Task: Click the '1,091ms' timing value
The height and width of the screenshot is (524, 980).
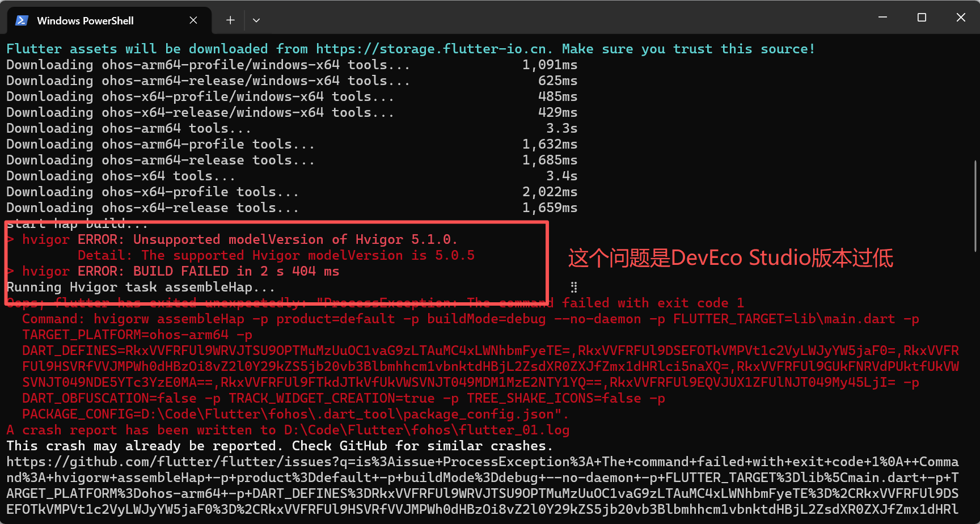Action: 550,65
